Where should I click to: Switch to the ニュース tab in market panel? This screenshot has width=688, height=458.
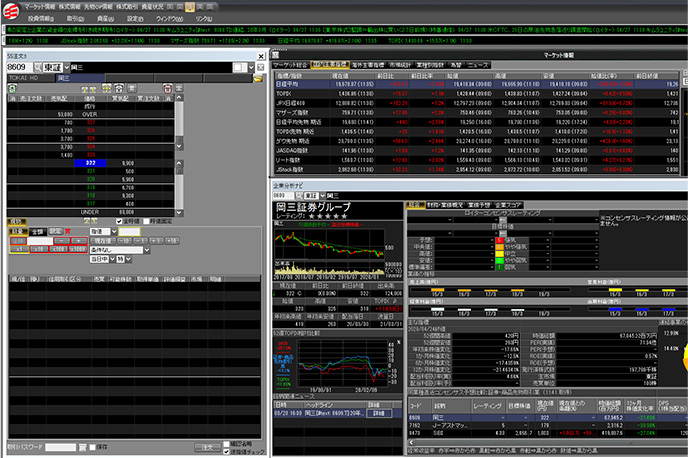tap(478, 65)
